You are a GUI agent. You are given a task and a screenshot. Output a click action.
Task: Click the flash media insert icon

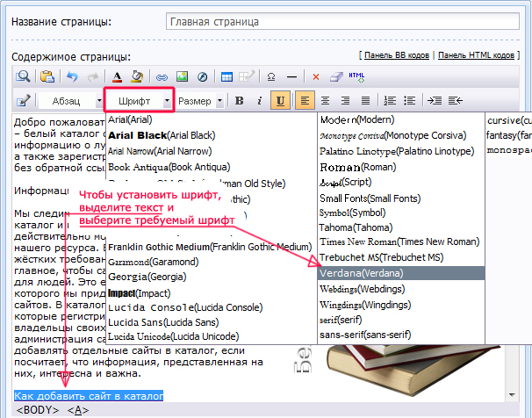click(202, 77)
